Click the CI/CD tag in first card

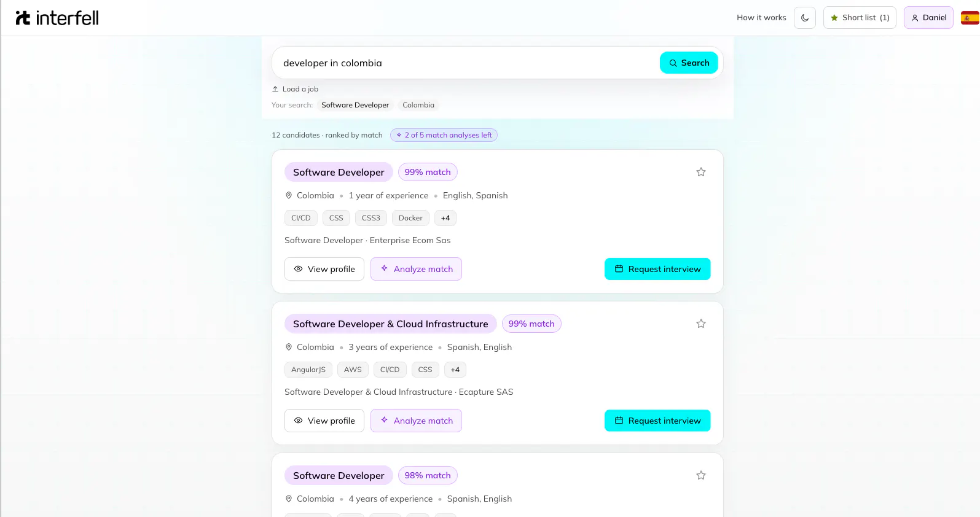pyautogui.click(x=301, y=218)
